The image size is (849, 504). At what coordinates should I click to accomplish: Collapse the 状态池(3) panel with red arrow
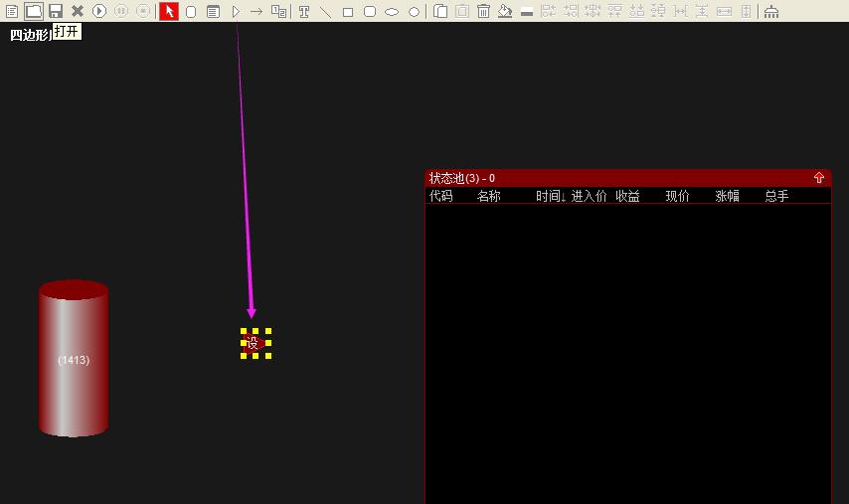[x=819, y=178]
